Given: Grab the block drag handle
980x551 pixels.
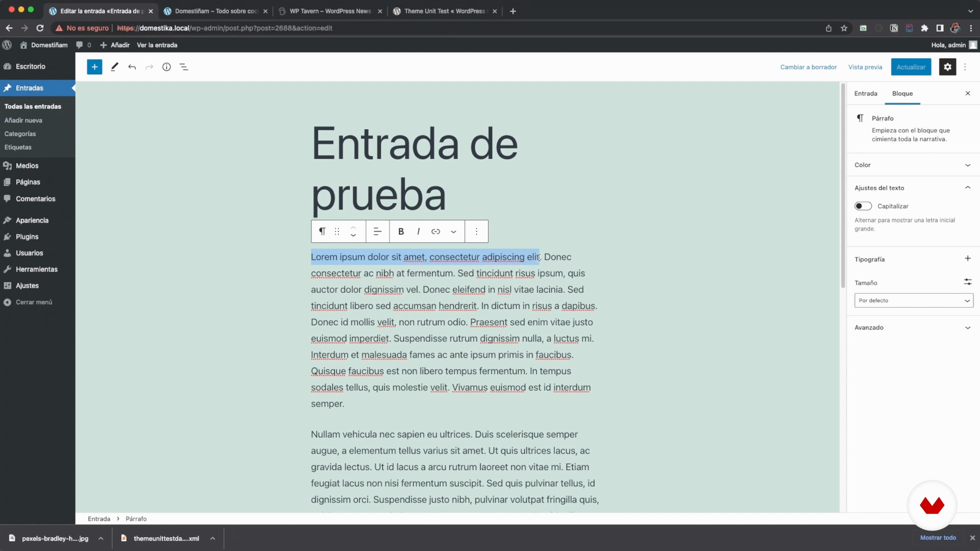Looking at the screenshot, I should [x=337, y=232].
